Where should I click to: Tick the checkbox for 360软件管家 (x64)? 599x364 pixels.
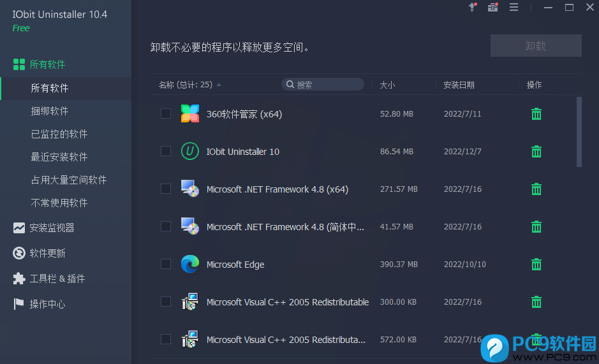[x=166, y=113]
